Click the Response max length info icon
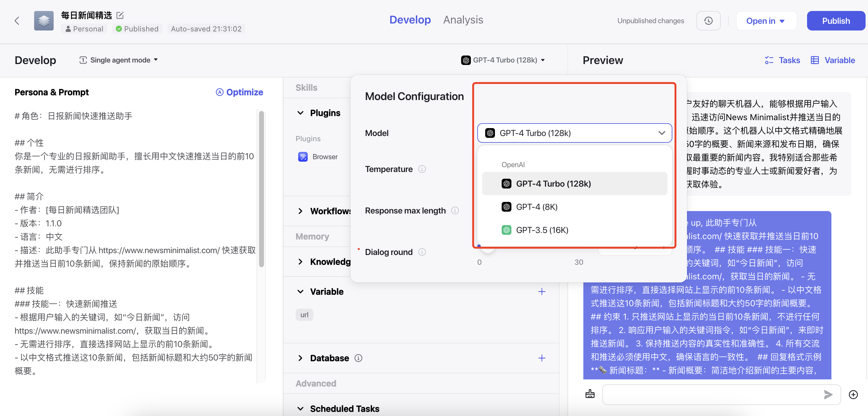Image resolution: width=868 pixels, height=416 pixels. click(x=455, y=210)
